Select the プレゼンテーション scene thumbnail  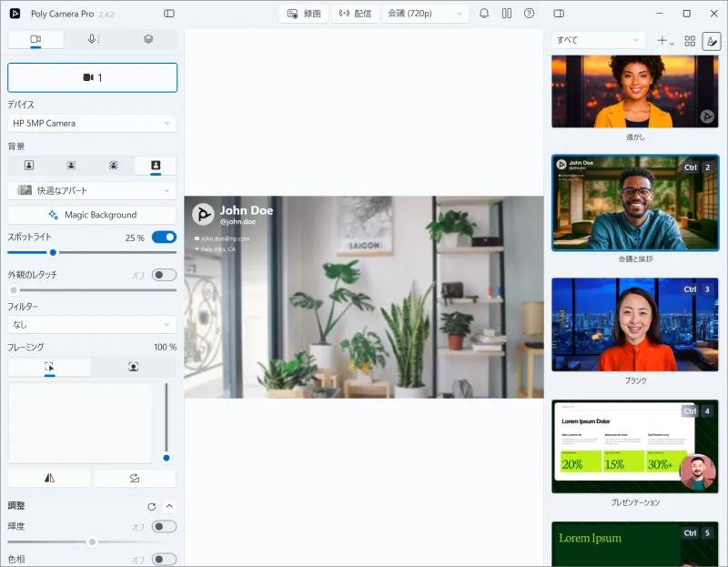(x=634, y=446)
